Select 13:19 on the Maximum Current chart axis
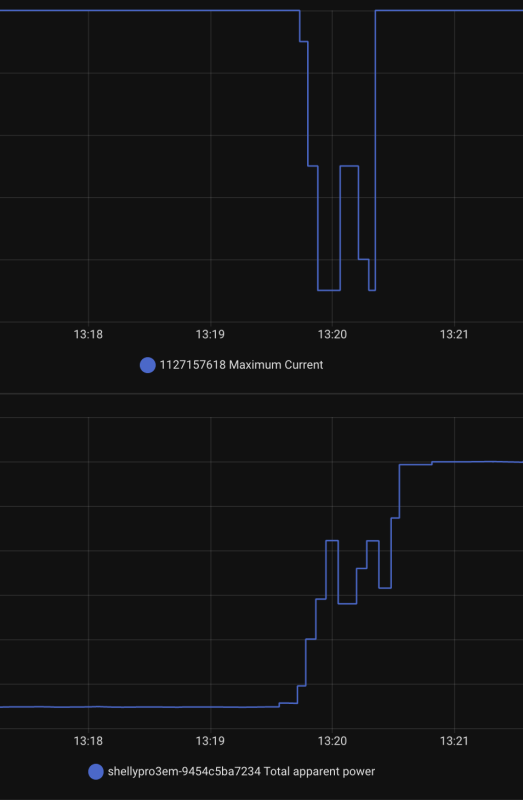This screenshot has height=800, width=523. (210, 335)
